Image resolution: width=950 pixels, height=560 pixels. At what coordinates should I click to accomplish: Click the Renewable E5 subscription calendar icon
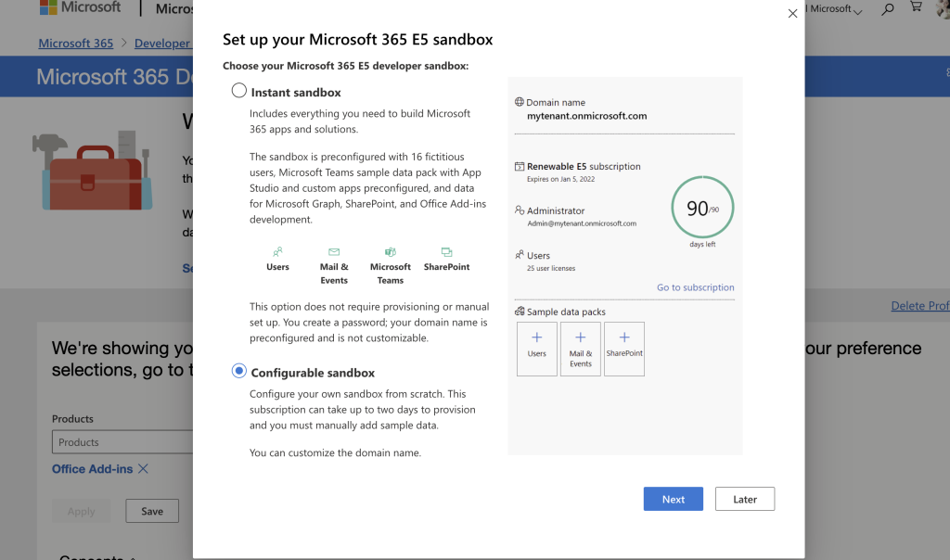click(x=518, y=167)
